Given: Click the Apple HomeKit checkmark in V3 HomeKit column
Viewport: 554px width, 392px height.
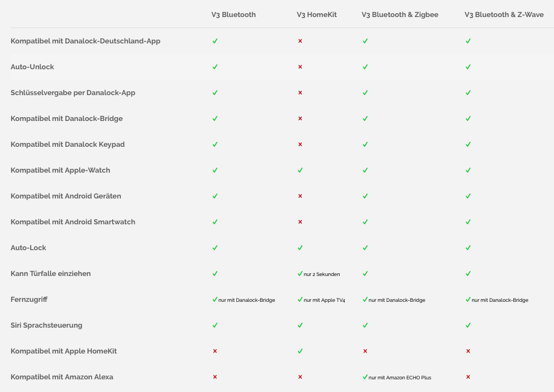Looking at the screenshot, I should coord(300,351).
